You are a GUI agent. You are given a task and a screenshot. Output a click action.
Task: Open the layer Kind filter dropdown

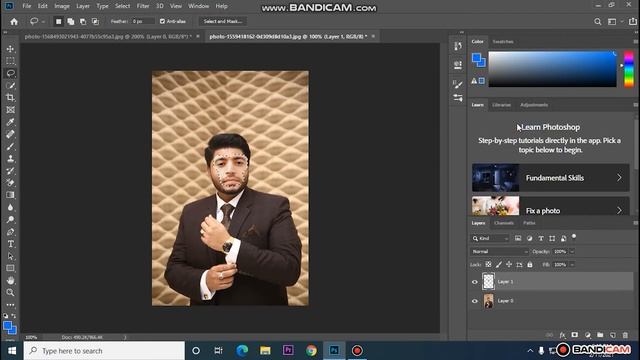[x=491, y=238]
